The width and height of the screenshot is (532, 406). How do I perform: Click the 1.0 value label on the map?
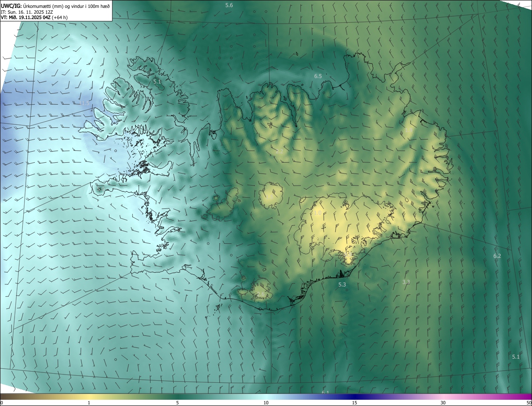pos(318,213)
